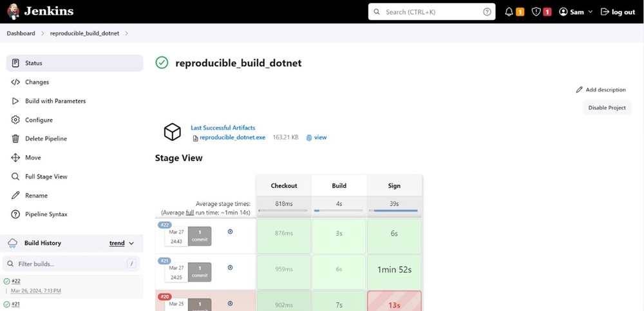644x311 pixels.
Task: Click Build with Parameters play icon
Action: tap(15, 100)
